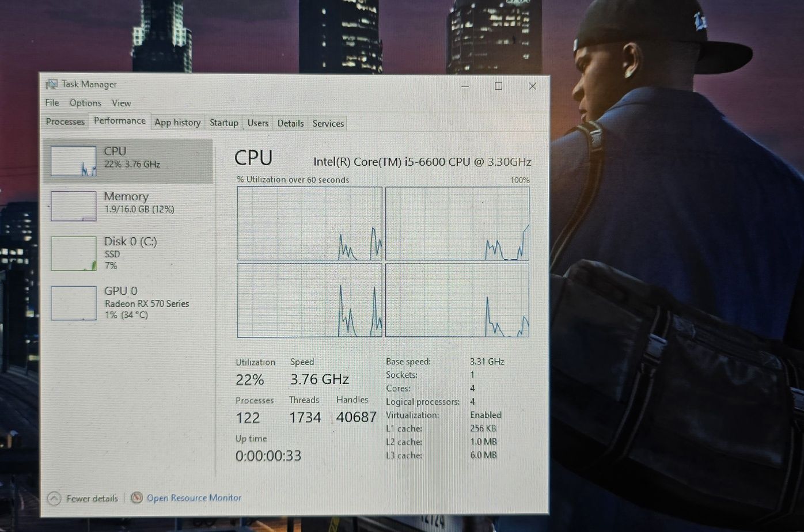Image resolution: width=804 pixels, height=532 pixels.
Task: Select the Performance tab
Action: click(x=119, y=120)
